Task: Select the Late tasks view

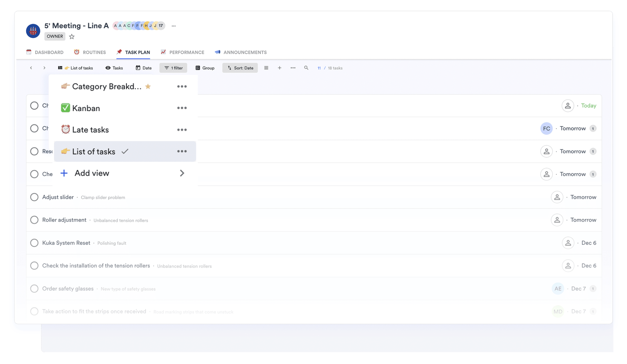Action: pos(90,129)
